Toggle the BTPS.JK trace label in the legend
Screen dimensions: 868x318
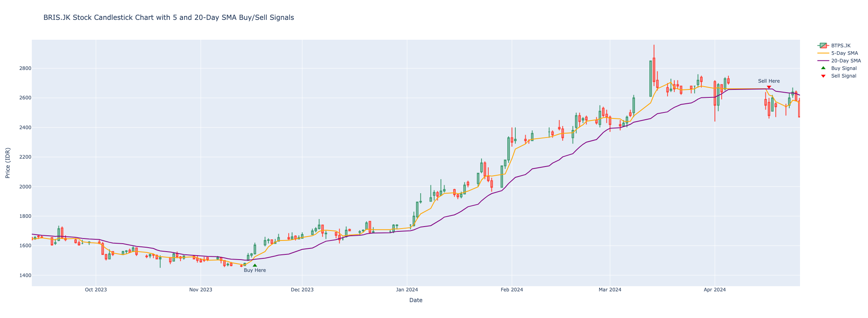pos(841,46)
